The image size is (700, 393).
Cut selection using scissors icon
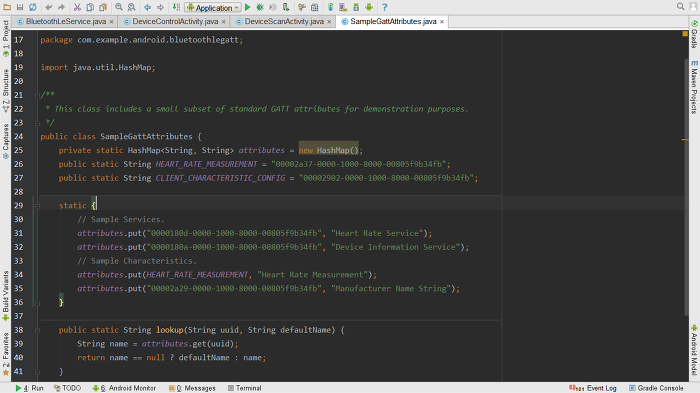click(77, 7)
